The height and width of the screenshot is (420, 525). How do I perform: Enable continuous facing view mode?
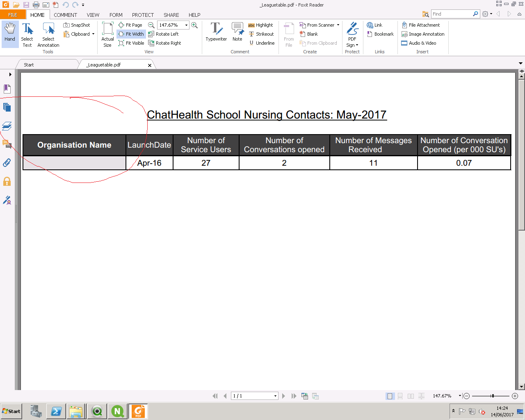pyautogui.click(x=421, y=396)
